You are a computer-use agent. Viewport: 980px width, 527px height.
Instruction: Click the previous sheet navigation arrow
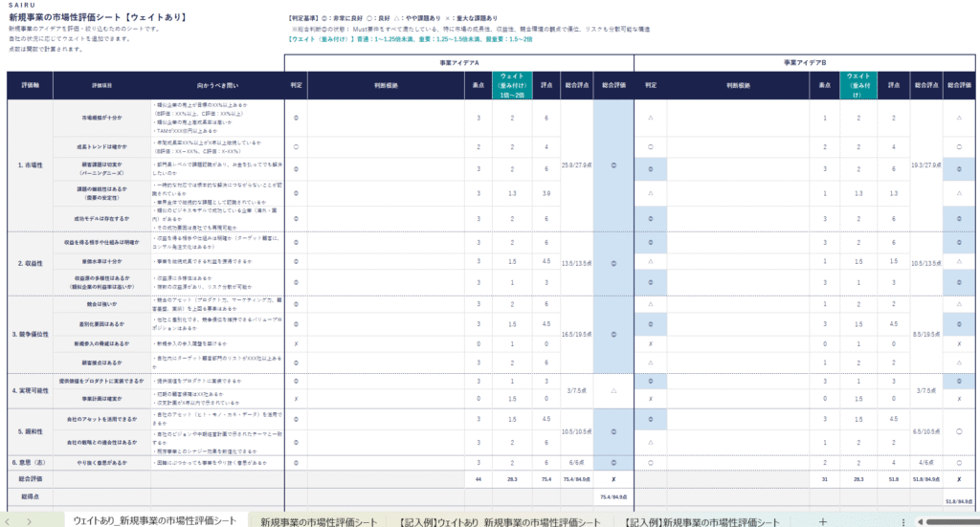point(11,521)
